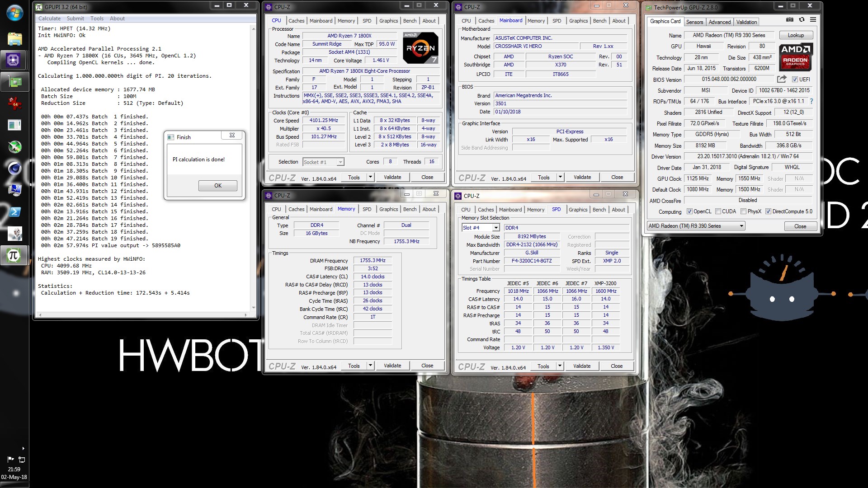Switch to the Advanced tab in GPU-Z
This screenshot has width=868, height=488.
click(719, 22)
